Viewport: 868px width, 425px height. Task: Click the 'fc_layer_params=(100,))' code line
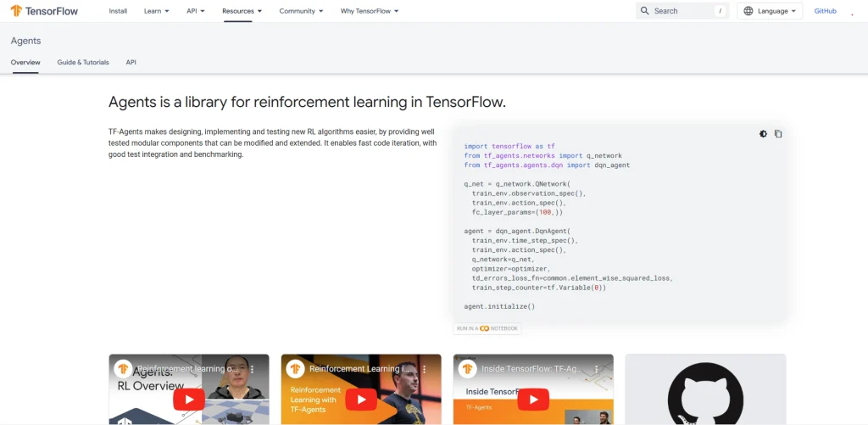tap(518, 212)
